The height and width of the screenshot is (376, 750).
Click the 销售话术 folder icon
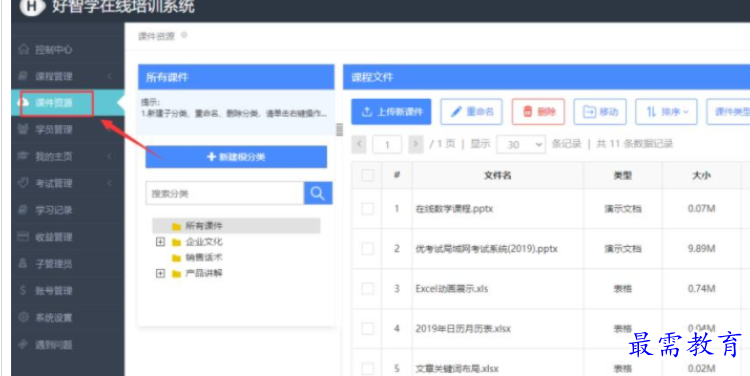(x=176, y=258)
